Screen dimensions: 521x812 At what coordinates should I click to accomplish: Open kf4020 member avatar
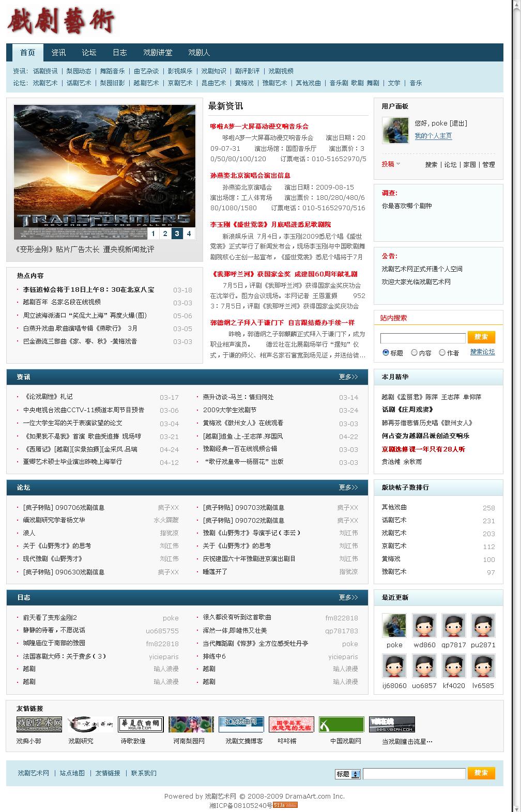tap(453, 666)
